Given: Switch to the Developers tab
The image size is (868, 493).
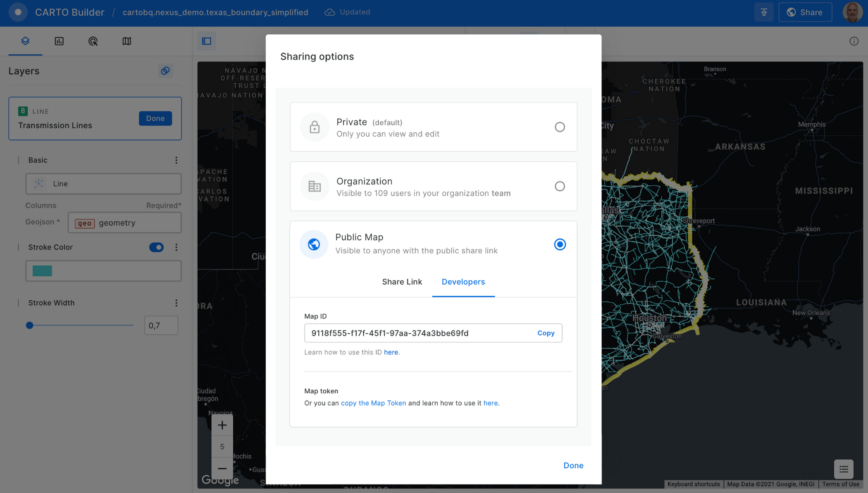Looking at the screenshot, I should coord(463,282).
